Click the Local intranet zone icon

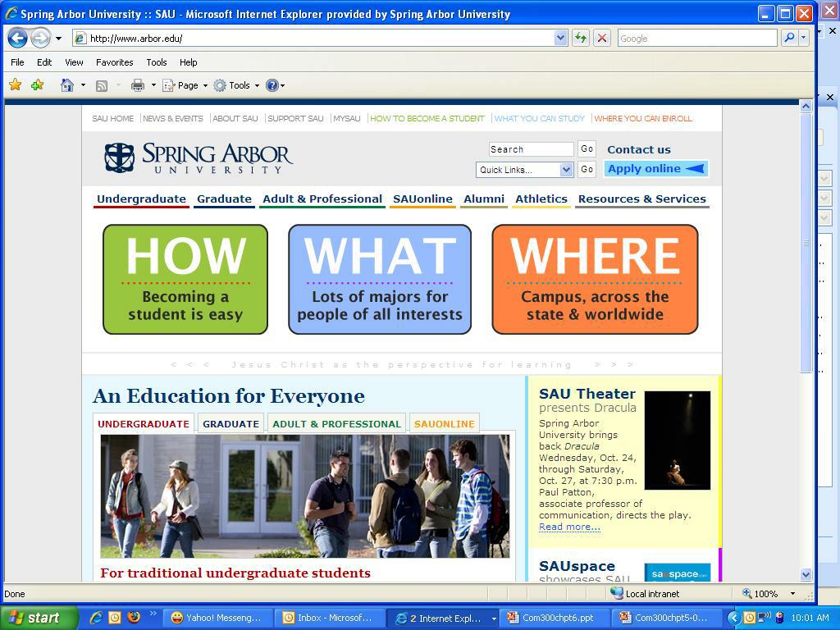617,593
